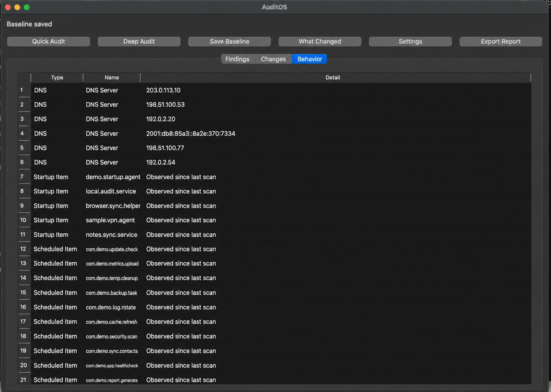The height and width of the screenshot is (392, 551).
Task: Select com.demo.sync.contacts scheduled item
Action: tap(112, 351)
